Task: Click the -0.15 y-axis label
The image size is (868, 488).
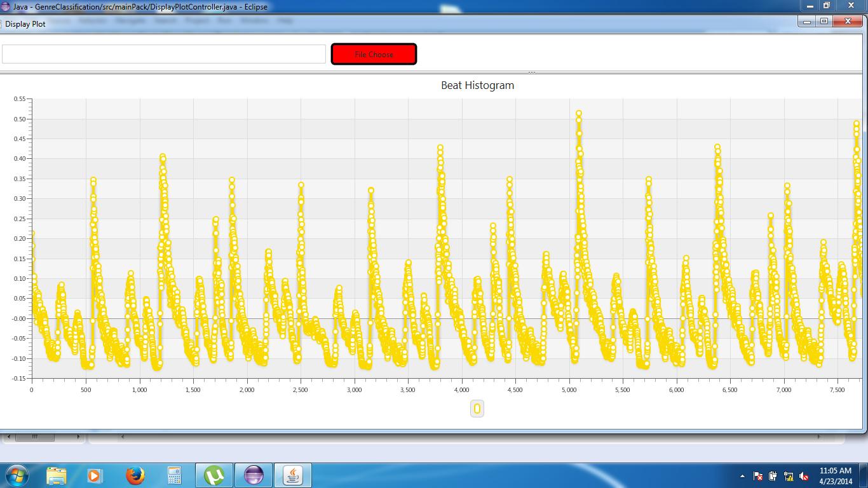Action: click(x=18, y=378)
